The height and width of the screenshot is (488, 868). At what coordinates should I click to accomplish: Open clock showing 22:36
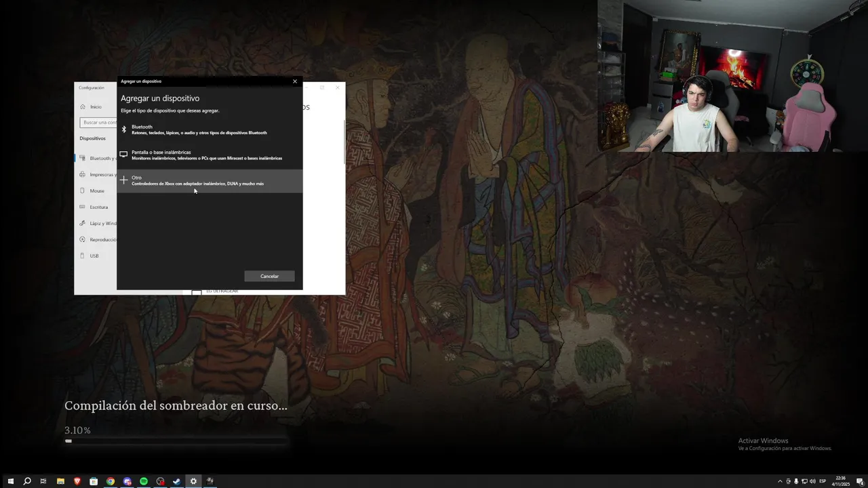click(x=840, y=481)
